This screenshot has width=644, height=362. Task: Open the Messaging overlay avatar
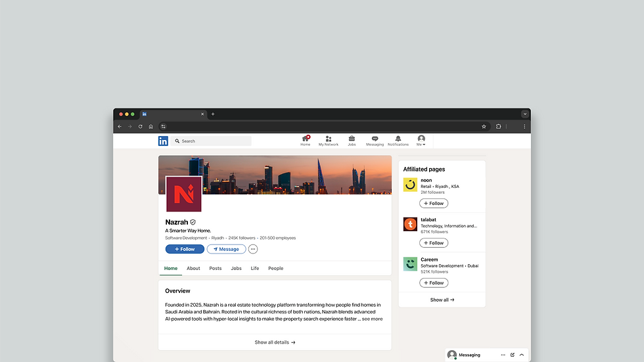click(x=452, y=355)
